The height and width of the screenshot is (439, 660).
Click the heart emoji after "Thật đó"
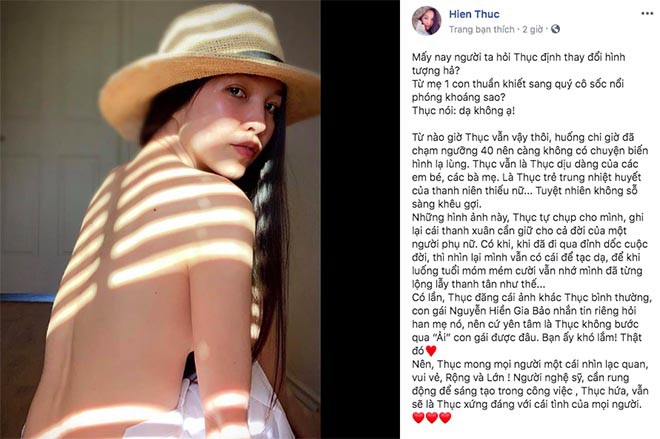pyautogui.click(x=431, y=351)
